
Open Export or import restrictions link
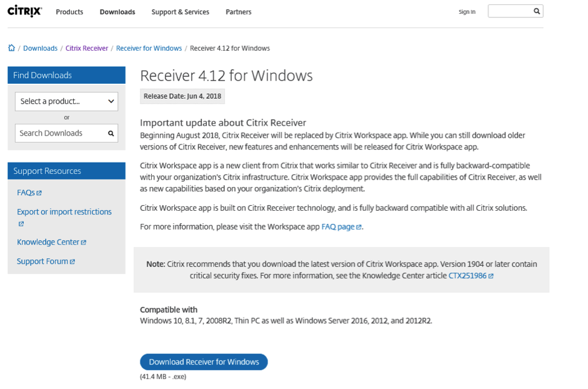pyautogui.click(x=64, y=212)
